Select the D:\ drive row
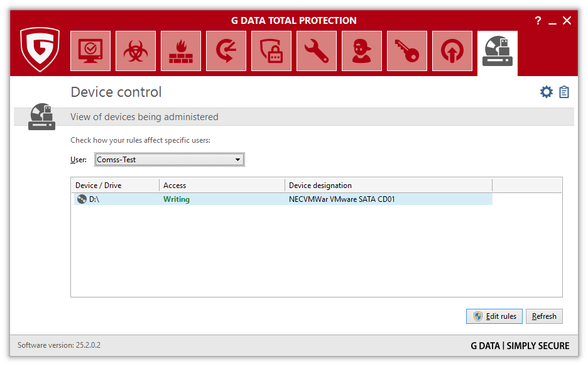 [x=283, y=199]
